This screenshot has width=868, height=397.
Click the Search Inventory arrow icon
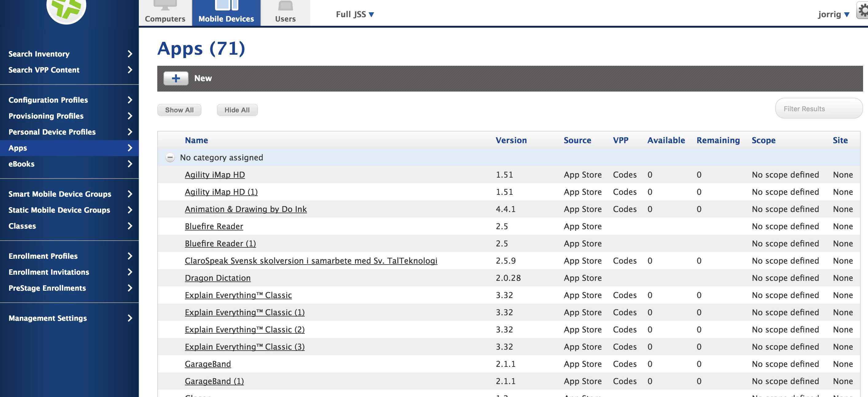click(x=130, y=54)
